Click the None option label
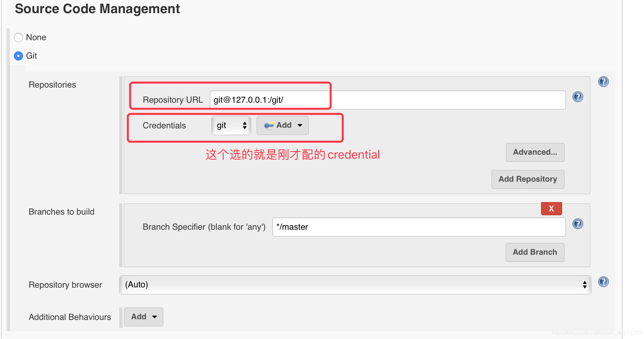 36,38
